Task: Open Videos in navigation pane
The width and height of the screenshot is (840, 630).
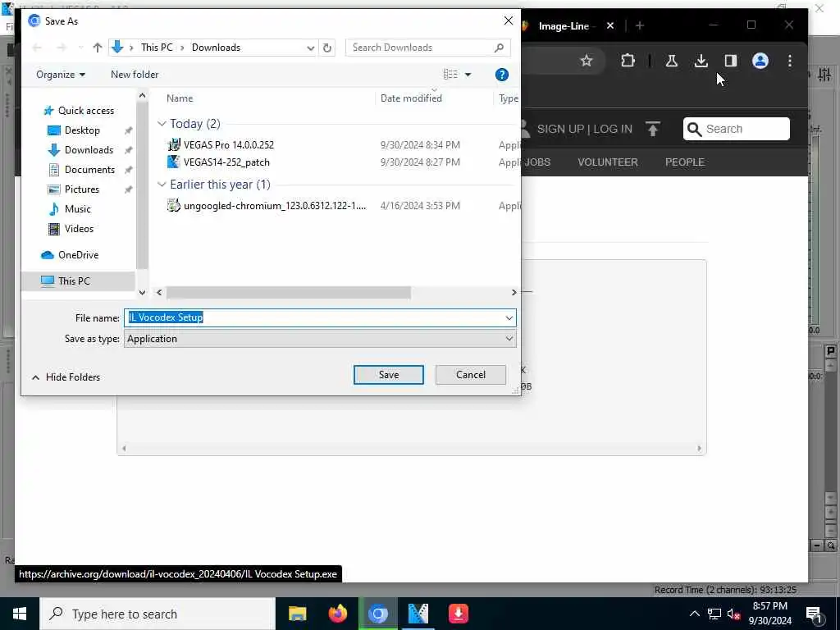Action: (x=79, y=229)
